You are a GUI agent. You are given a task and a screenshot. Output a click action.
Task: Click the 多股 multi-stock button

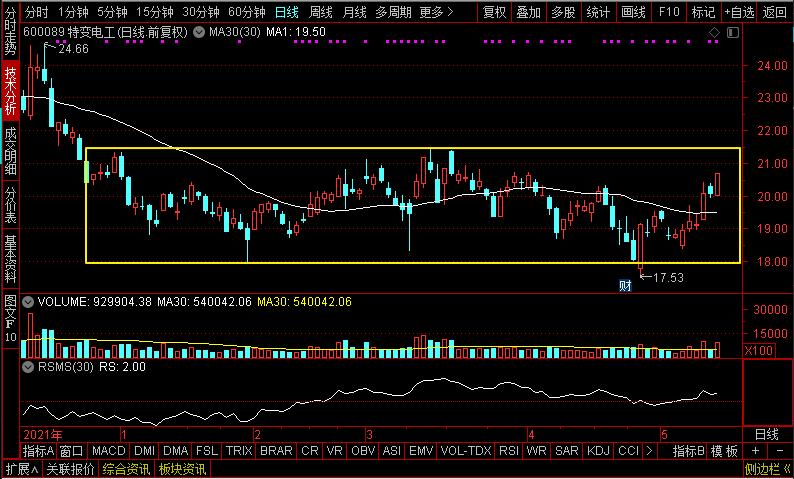pos(563,12)
